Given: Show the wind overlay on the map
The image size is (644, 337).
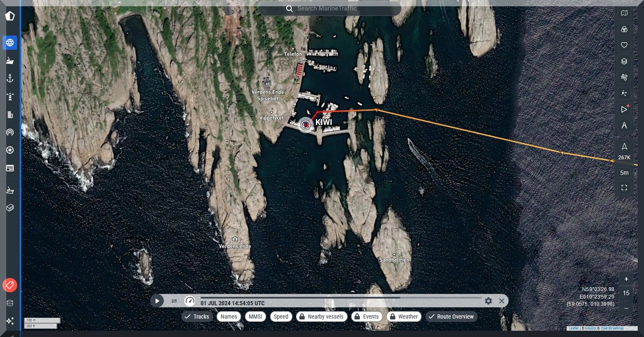Looking at the screenshot, I should coord(624,77).
